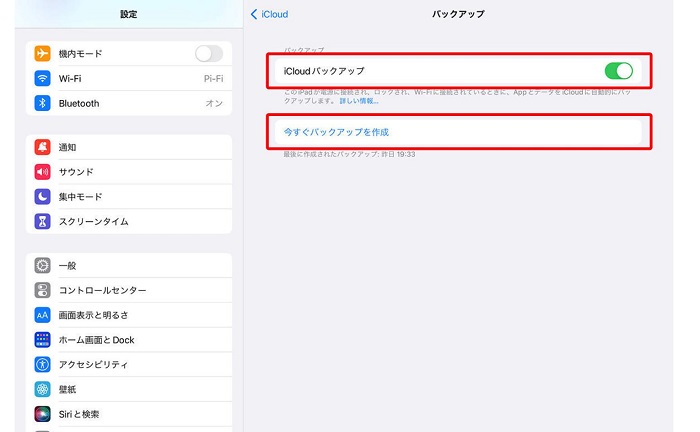Select Siriと検索 in the sidebar

129,414
